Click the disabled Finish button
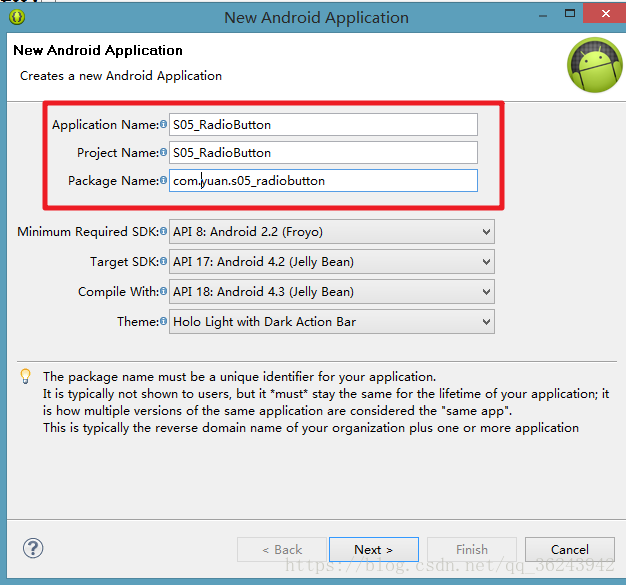Screen dimensions: 626x585 click(472, 549)
